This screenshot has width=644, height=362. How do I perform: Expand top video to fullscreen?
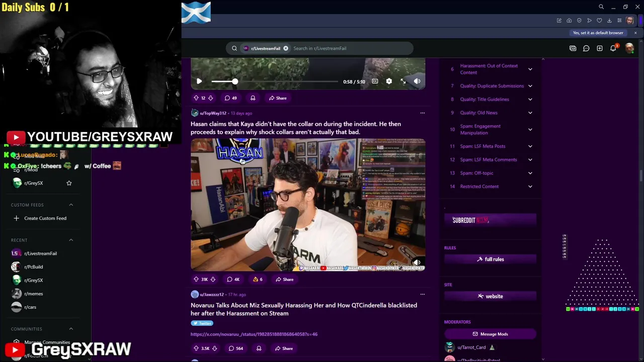[x=403, y=81]
